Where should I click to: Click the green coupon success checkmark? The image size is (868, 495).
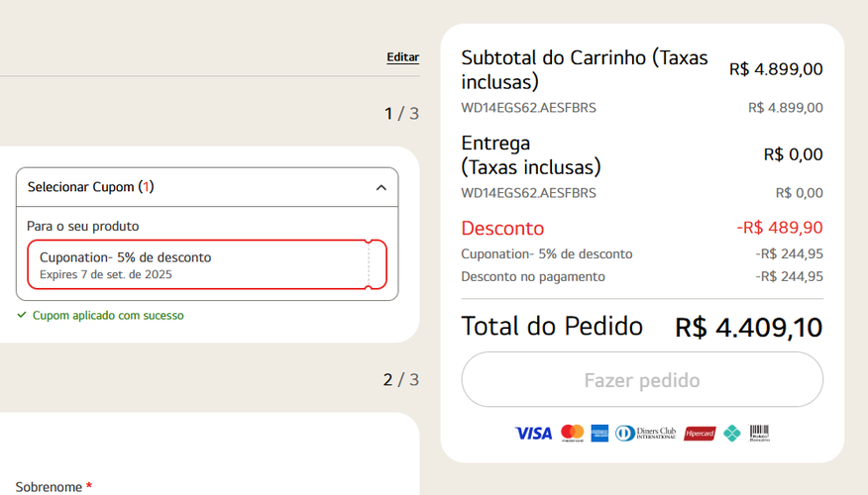tap(22, 315)
